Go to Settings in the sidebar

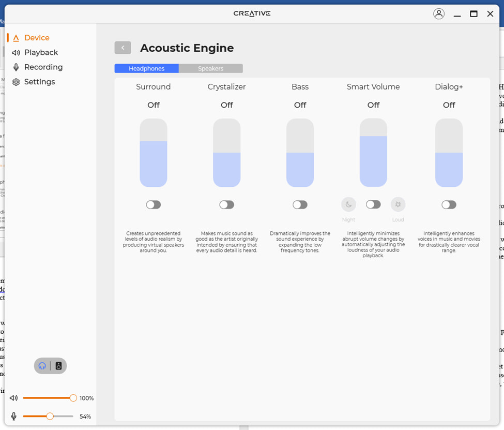click(x=39, y=82)
